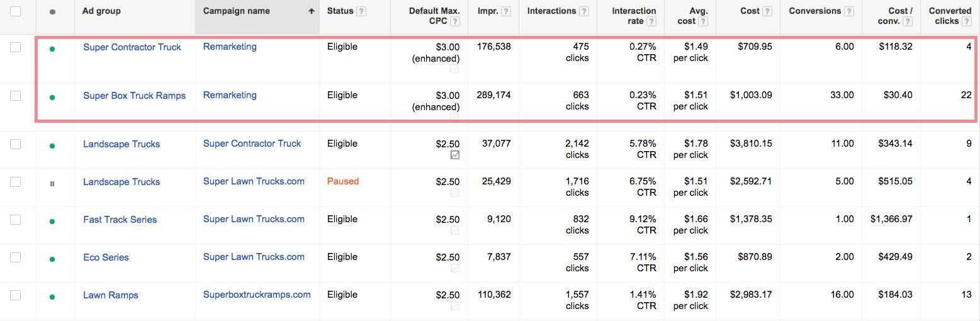Screen dimensions: 980x321
Task: Check the Super Box Truck Ramps row
Action: click(16, 96)
